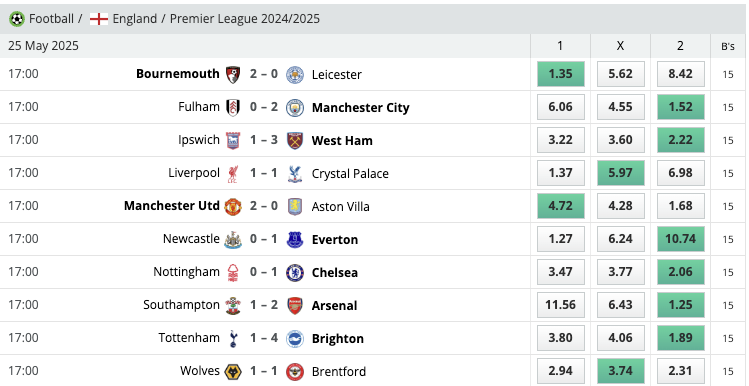
Task: Open the Football breadcrumb link
Action: [51, 19]
